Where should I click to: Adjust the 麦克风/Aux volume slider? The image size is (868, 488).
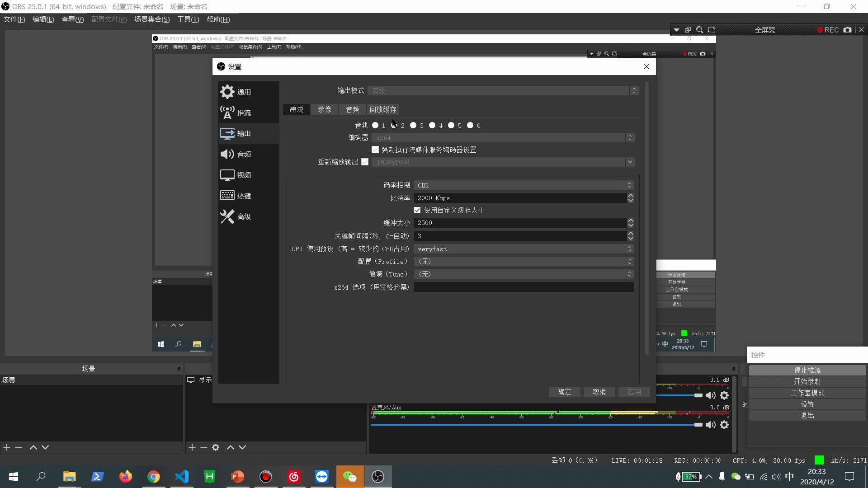pyautogui.click(x=537, y=425)
